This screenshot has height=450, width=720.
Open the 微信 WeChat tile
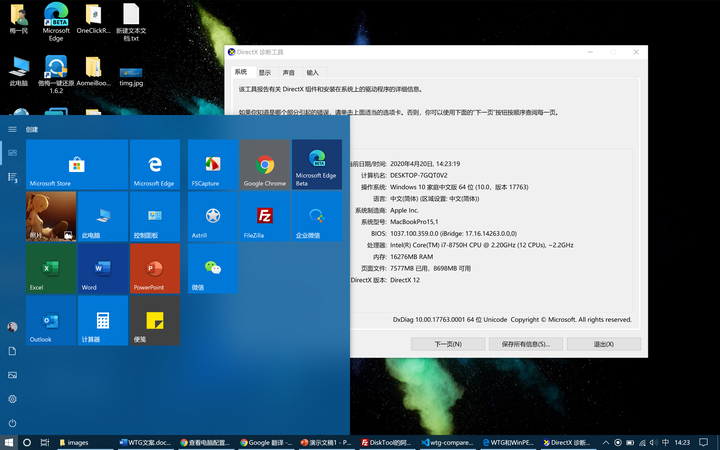pyautogui.click(x=213, y=268)
